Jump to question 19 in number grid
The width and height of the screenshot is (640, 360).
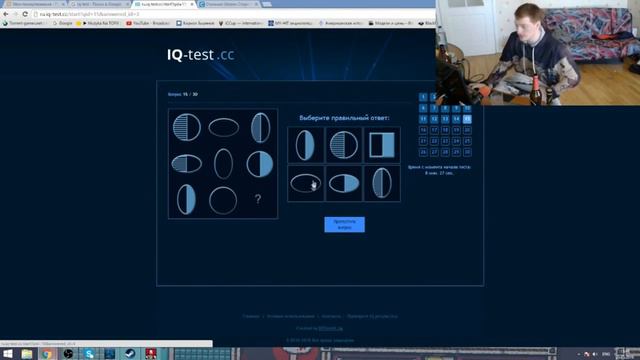(x=456, y=130)
